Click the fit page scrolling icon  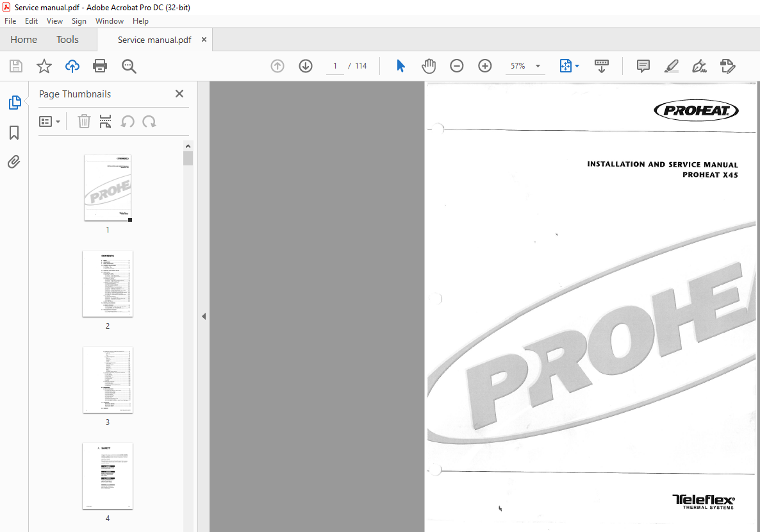[x=566, y=66]
